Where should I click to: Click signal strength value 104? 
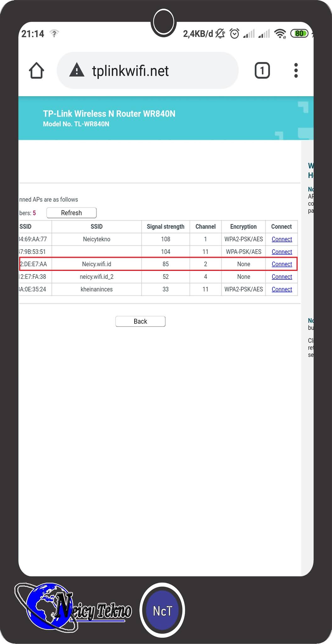pos(165,252)
